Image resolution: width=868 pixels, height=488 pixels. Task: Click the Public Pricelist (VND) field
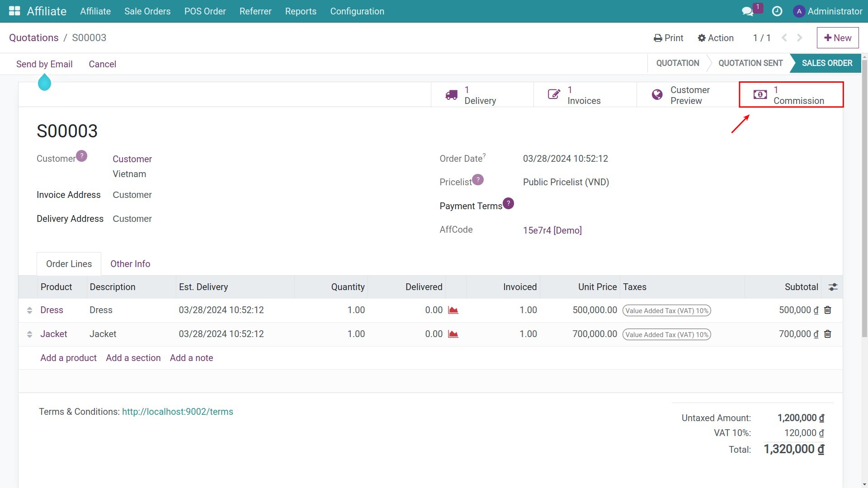click(x=566, y=182)
